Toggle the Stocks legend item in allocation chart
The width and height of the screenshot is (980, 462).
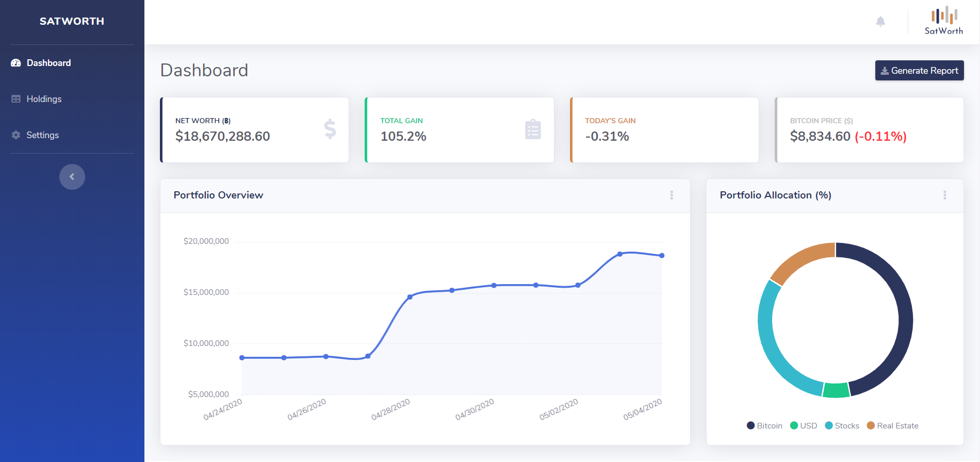point(842,425)
